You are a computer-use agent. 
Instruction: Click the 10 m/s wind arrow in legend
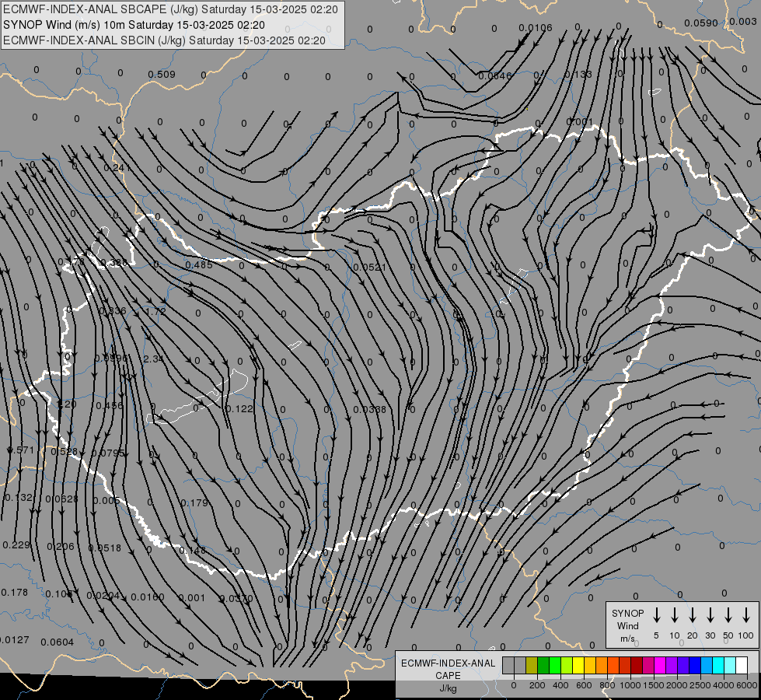click(x=675, y=615)
